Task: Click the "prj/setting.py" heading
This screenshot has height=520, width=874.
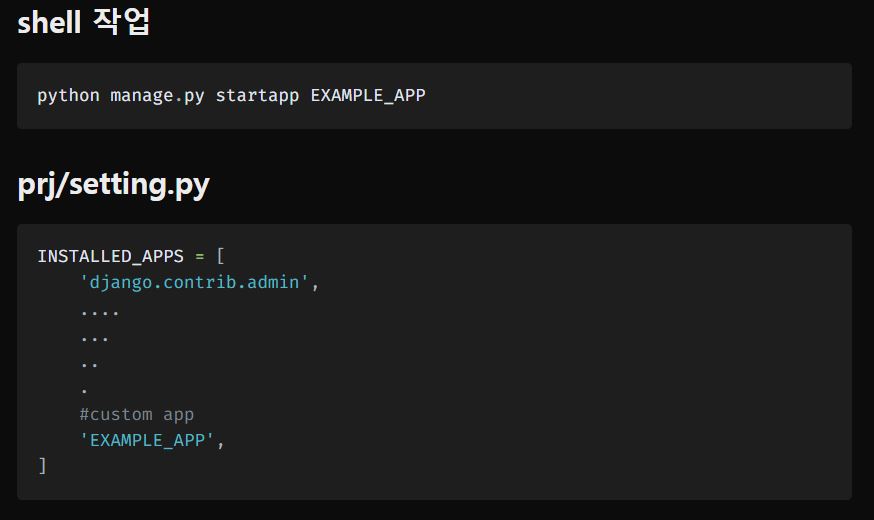Action: point(113,184)
